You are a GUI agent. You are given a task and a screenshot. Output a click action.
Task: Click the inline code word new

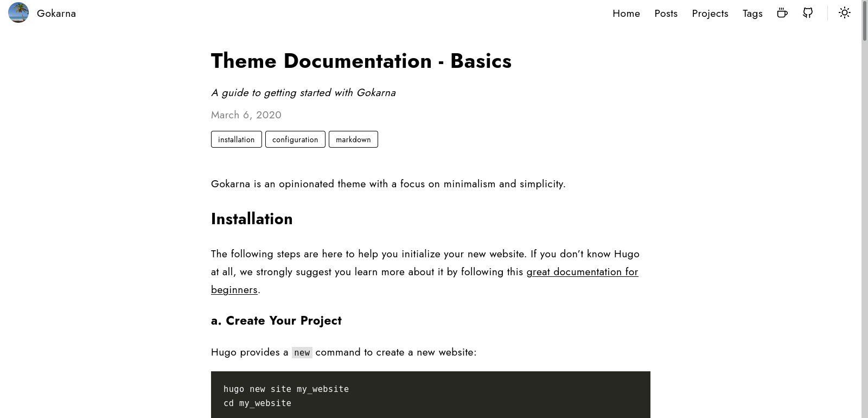pos(302,353)
